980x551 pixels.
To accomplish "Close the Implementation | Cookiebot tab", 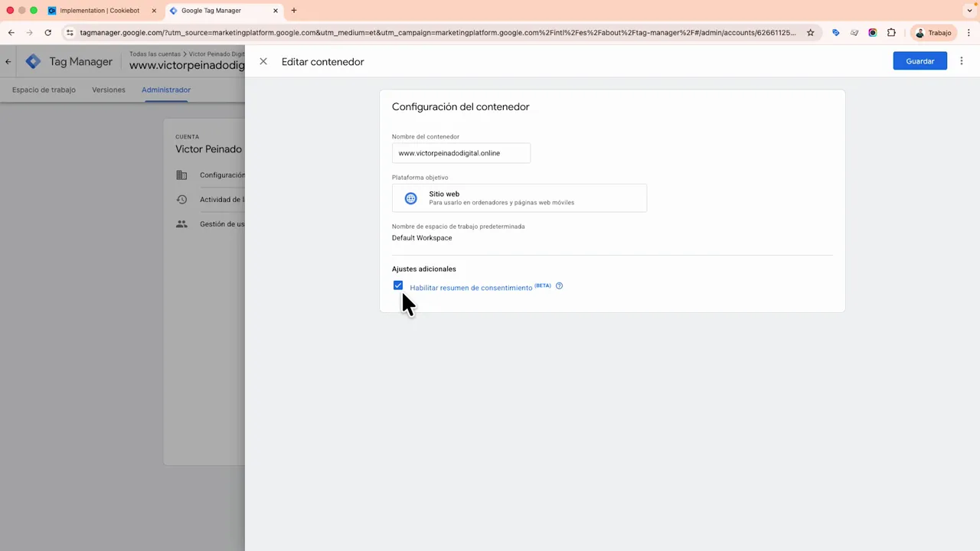I will 154,11.
